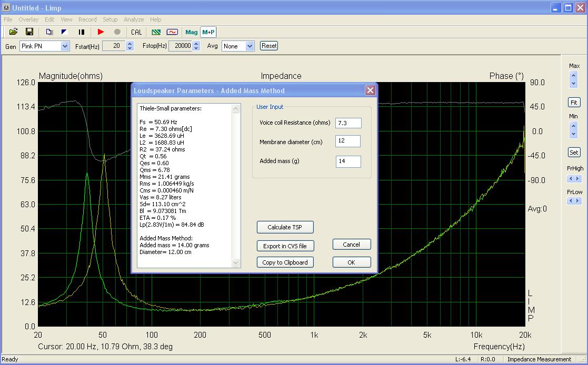Click the Fit button in the right panel
Screen dimensions: 588x365
(x=574, y=103)
